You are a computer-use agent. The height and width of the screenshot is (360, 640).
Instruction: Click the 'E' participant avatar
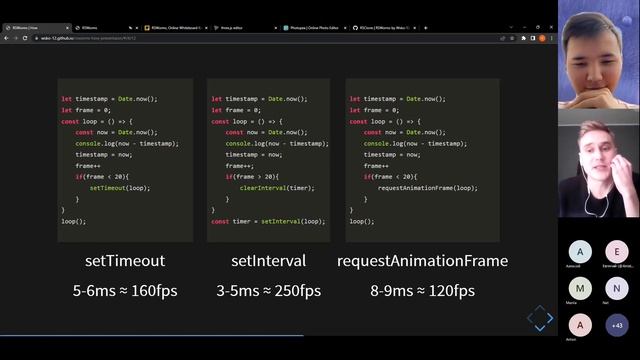pos(617,252)
